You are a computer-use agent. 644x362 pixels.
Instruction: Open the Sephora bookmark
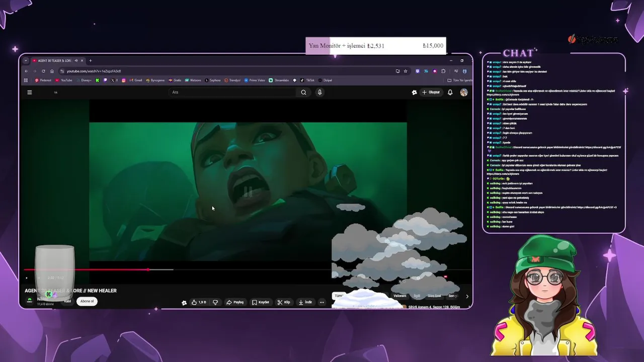[x=213, y=80]
